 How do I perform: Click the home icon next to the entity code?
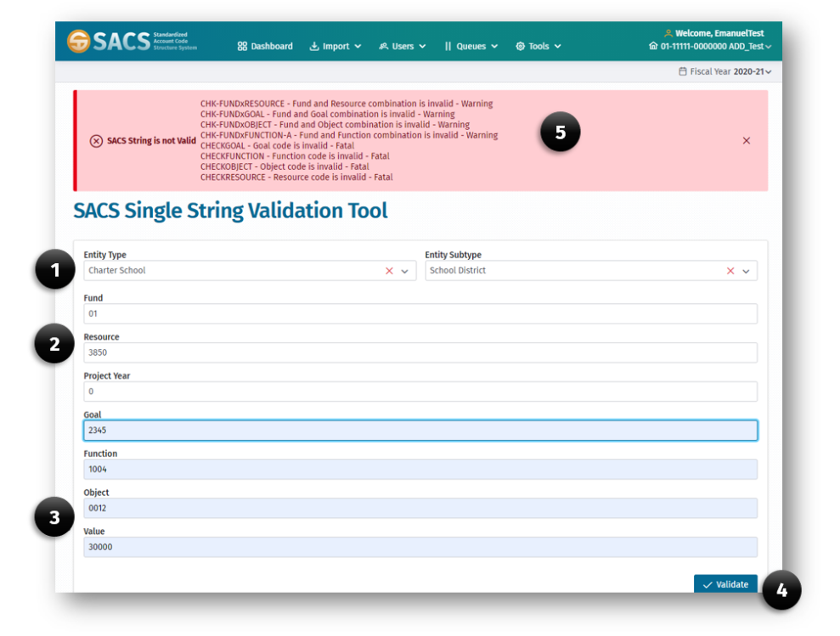click(x=652, y=46)
